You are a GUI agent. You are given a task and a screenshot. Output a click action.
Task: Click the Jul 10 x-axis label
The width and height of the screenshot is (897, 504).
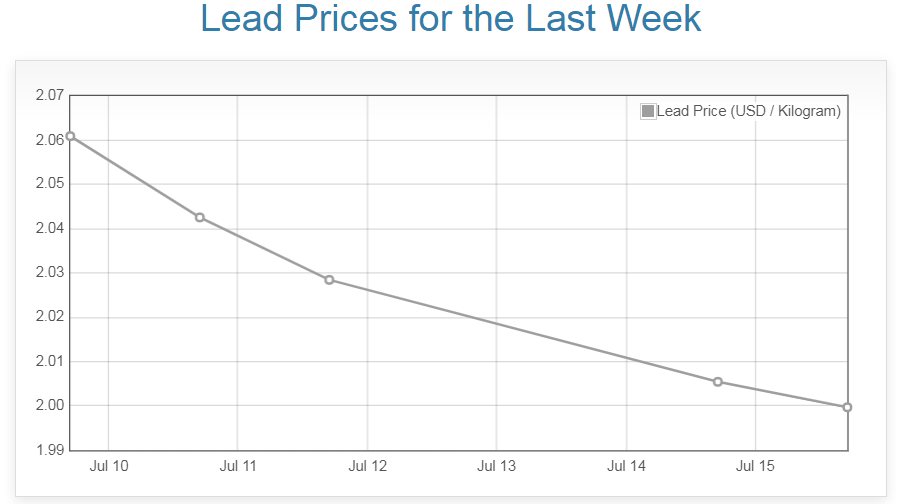[x=108, y=466]
